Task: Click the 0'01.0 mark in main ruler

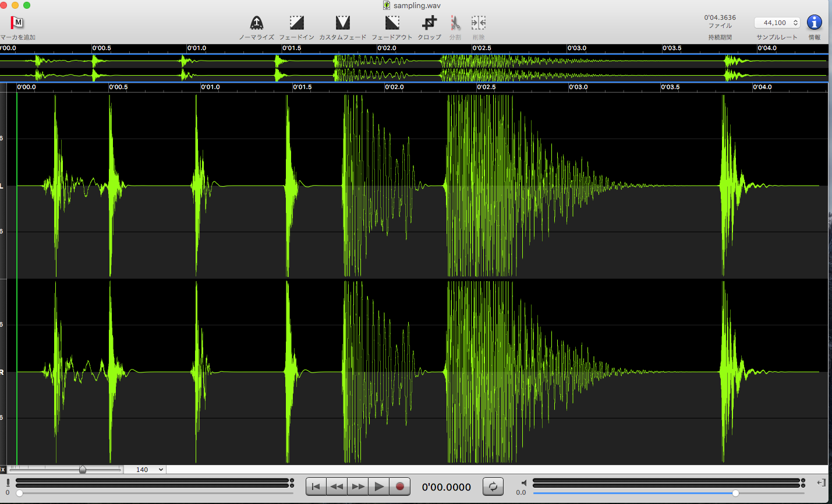Action: coord(210,87)
